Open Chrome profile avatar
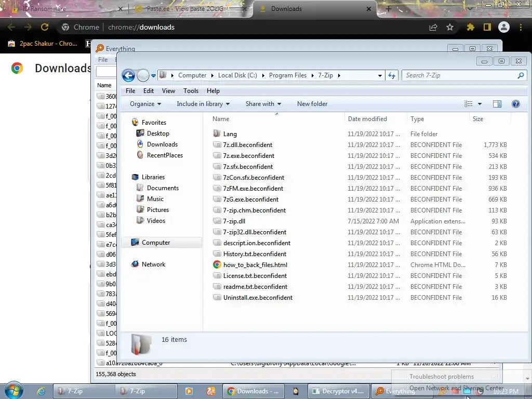Image resolution: width=532 pixels, height=399 pixels. tap(504, 27)
